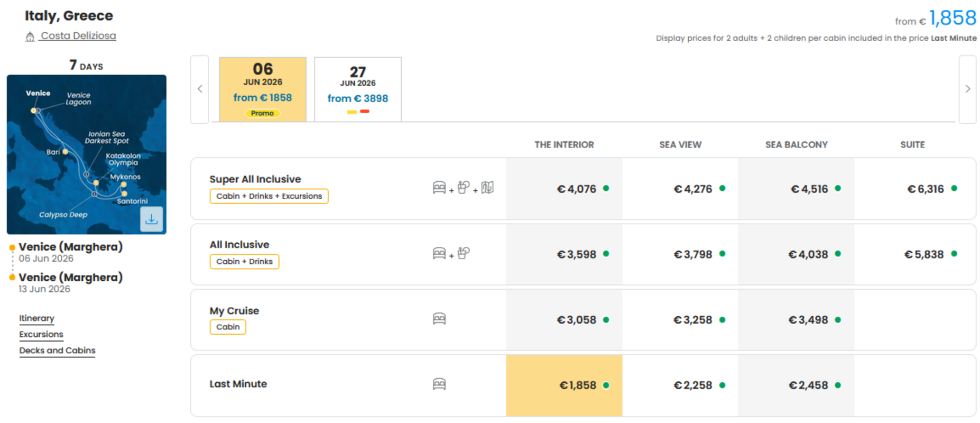
Task: Click SUITE column header
Action: 912,145
